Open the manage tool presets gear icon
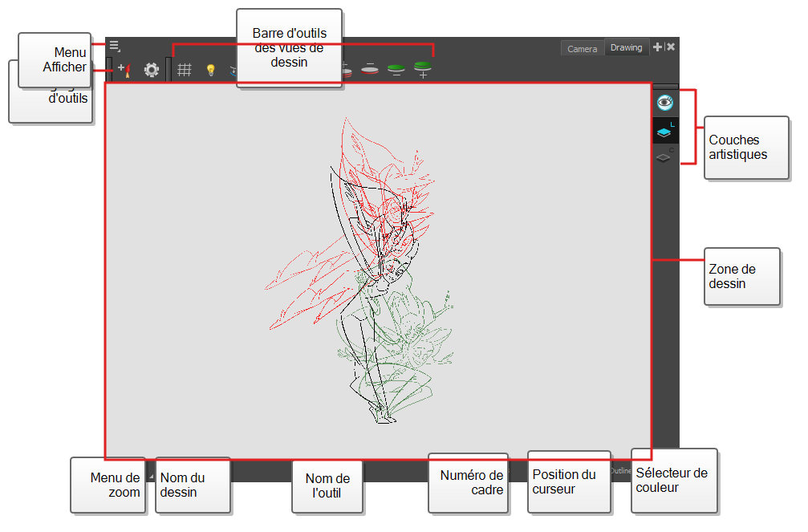This screenshot has width=808, height=532. (152, 70)
